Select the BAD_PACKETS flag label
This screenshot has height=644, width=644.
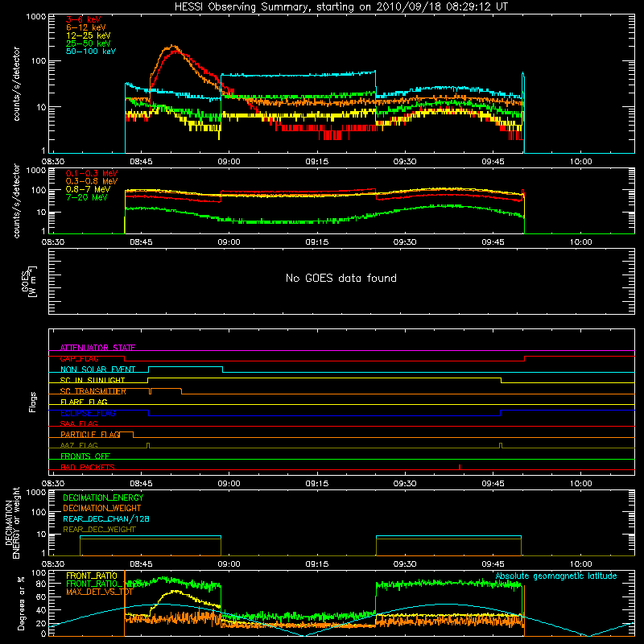click(88, 467)
